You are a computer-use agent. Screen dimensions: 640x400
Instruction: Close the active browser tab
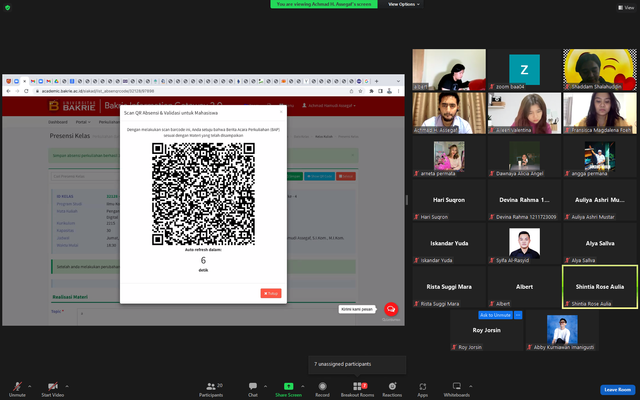(24, 81)
